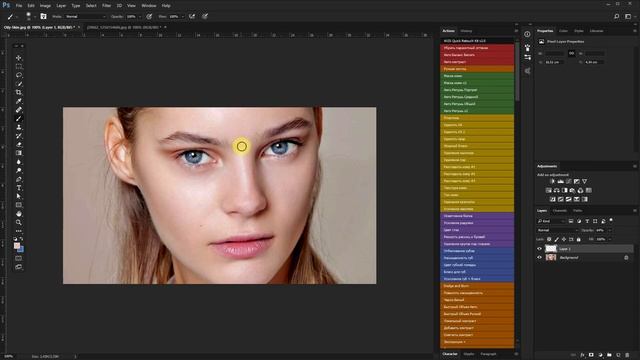Select the Eyedropper tool
Viewport: 640px width, 360px height.
pos(18,101)
